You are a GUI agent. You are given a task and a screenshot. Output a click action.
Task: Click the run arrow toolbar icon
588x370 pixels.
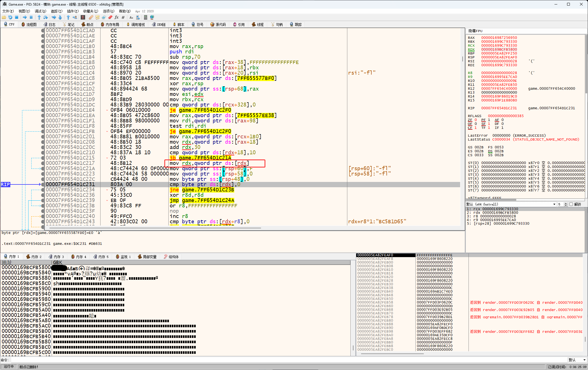point(25,17)
